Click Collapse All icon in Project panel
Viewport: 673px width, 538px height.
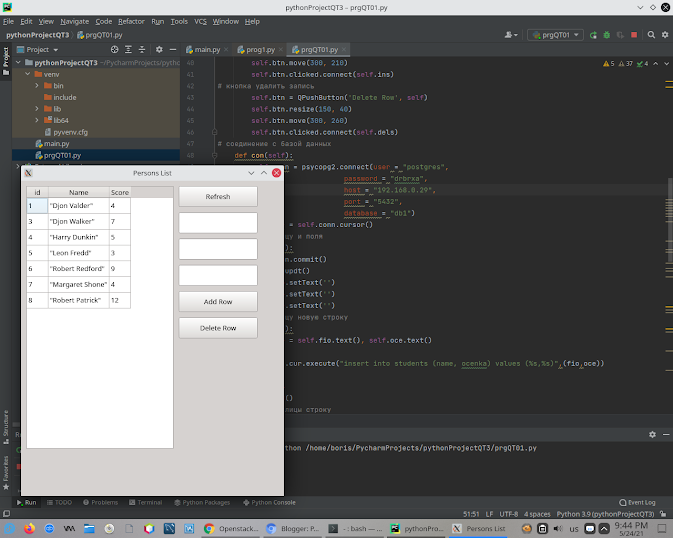142,49
